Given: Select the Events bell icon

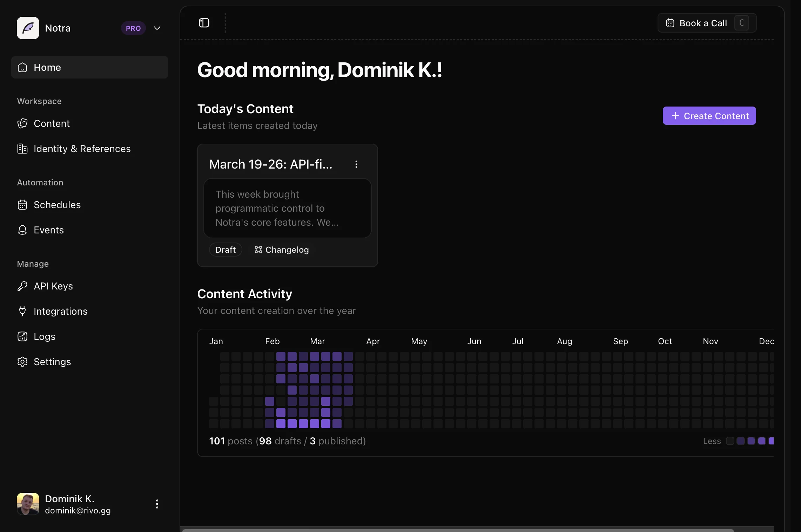Looking at the screenshot, I should (x=22, y=230).
